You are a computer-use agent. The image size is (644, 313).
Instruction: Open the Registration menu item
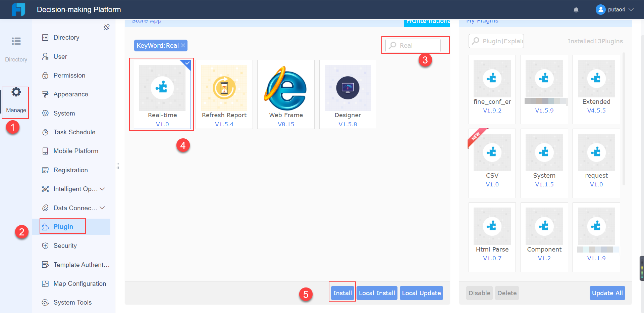(71, 170)
